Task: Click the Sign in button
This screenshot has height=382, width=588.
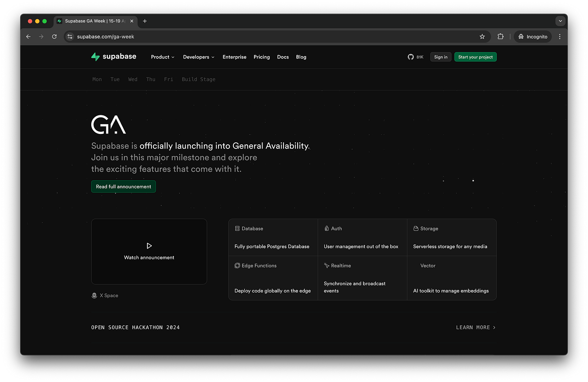Action: (441, 57)
